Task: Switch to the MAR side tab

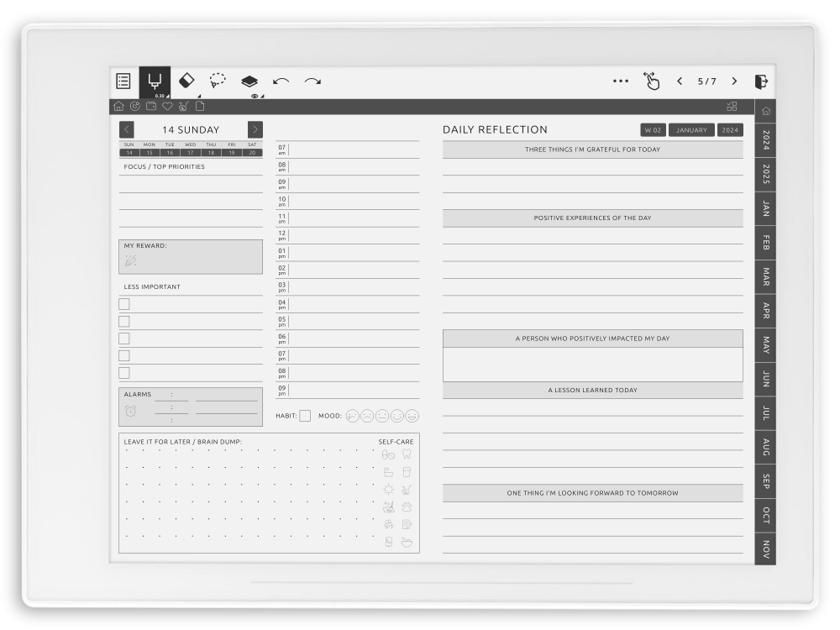Action: click(765, 277)
